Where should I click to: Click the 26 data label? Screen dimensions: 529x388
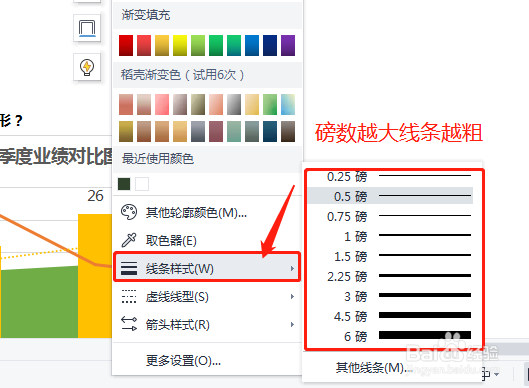pyautogui.click(x=95, y=196)
